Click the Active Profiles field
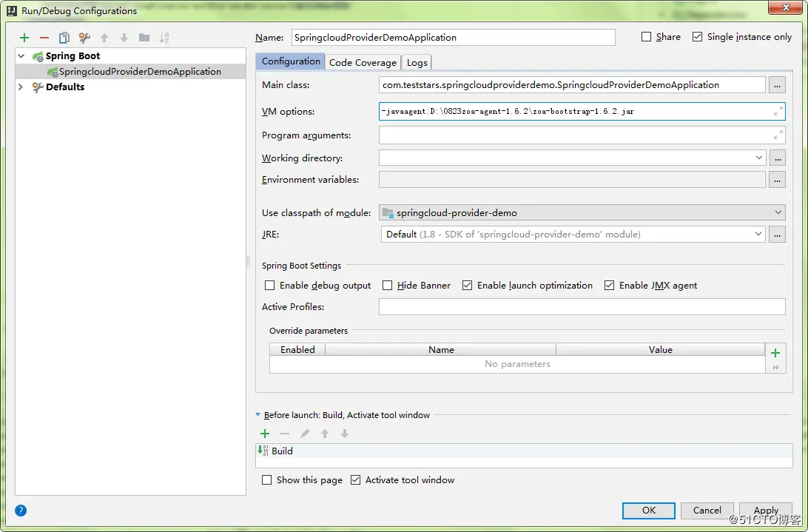Screen dimensions: 808x532 [x=582, y=307]
